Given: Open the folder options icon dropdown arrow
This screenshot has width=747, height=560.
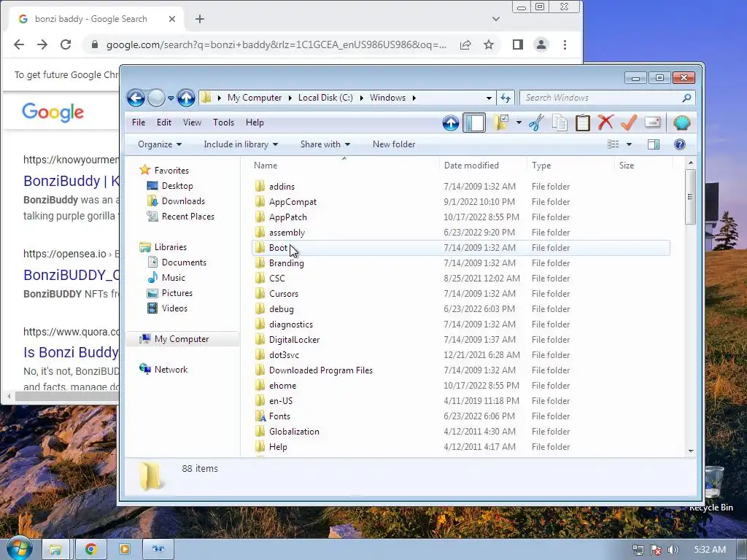Looking at the screenshot, I should pos(519,122).
